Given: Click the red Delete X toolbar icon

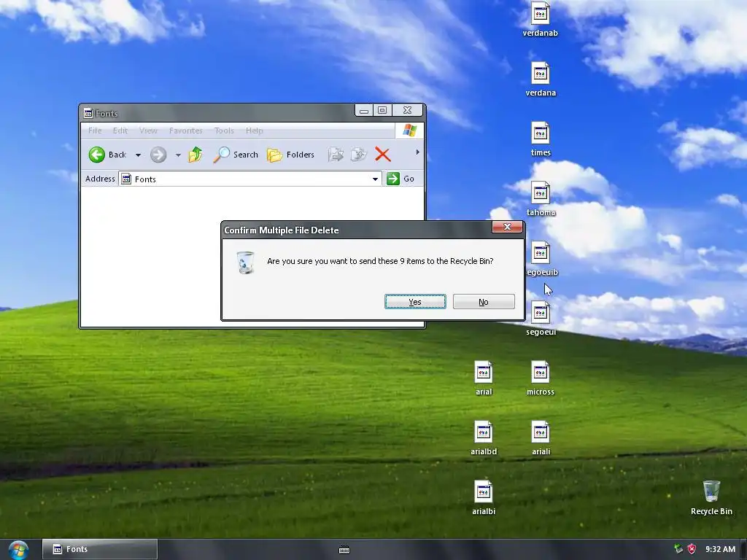Looking at the screenshot, I should [382, 155].
